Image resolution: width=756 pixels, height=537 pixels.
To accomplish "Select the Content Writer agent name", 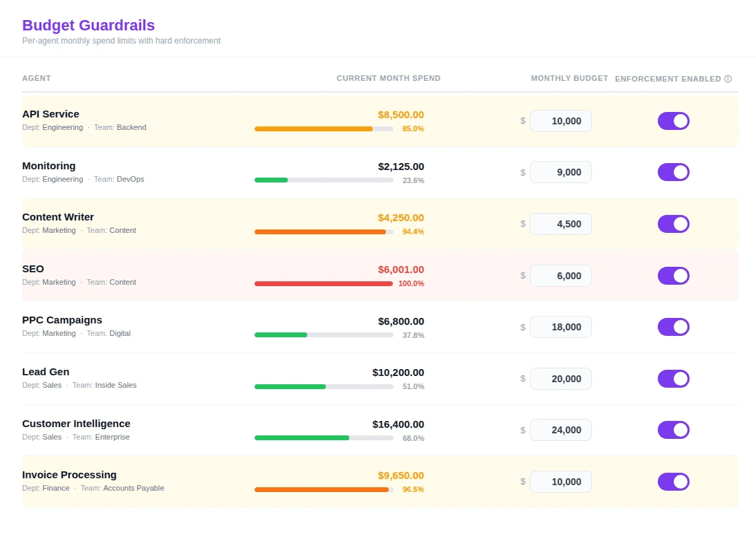I will (x=58, y=217).
